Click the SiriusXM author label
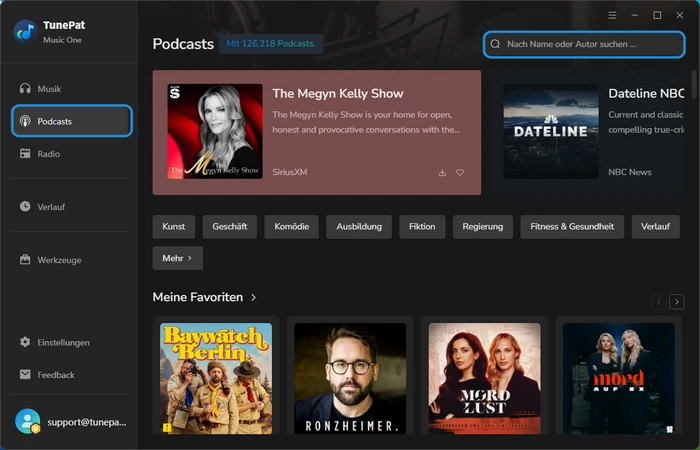Image resolution: width=700 pixels, height=450 pixels. tap(290, 172)
